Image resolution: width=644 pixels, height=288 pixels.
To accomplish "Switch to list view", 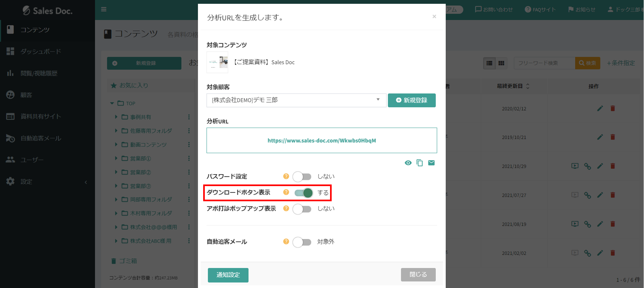I will [x=489, y=63].
